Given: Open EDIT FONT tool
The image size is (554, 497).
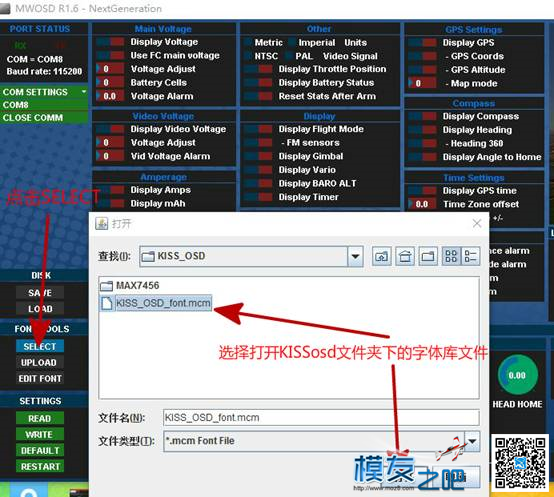Looking at the screenshot, I should (x=40, y=378).
